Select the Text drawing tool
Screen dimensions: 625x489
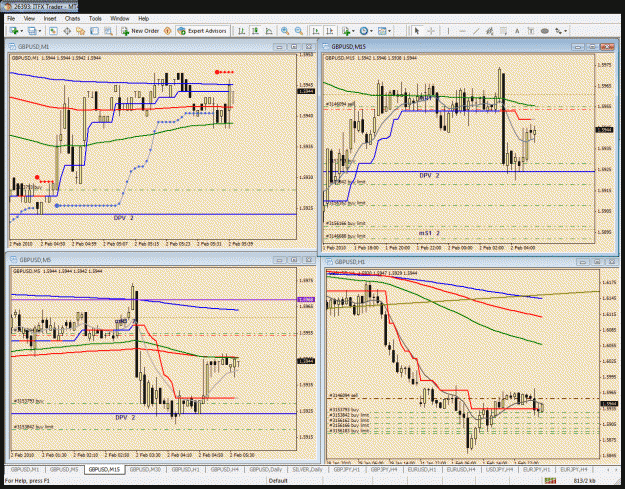coord(517,31)
